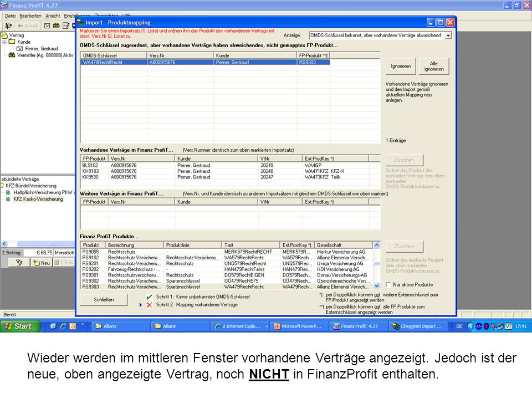Open the Anzeige dropdown
The height and width of the screenshot is (399, 532).
(448, 35)
